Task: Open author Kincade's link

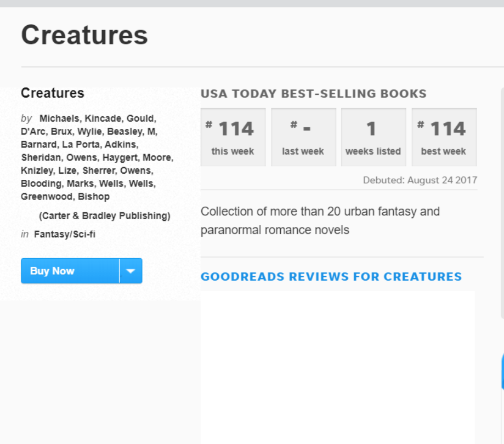Action: (x=103, y=118)
